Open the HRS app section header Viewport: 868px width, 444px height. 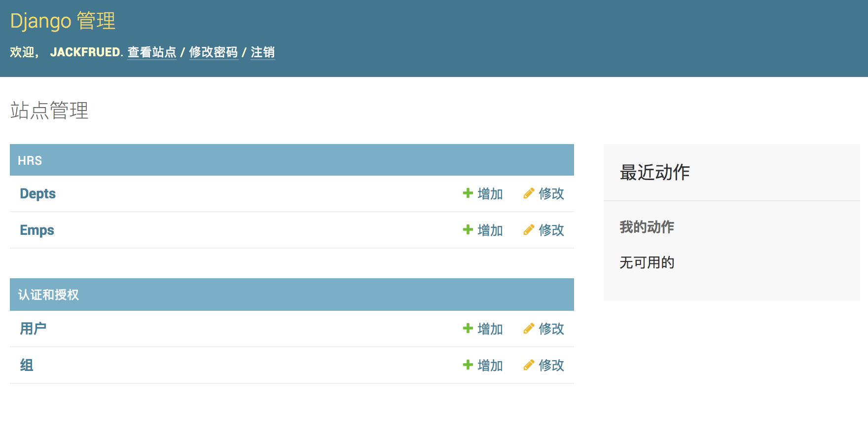coord(30,160)
